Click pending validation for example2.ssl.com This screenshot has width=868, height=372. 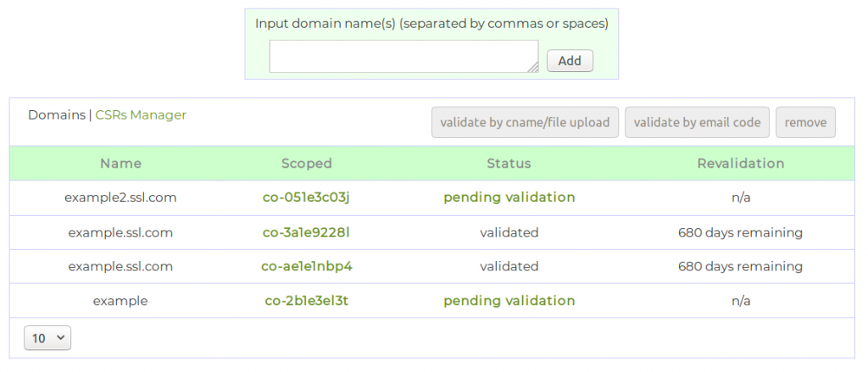click(x=509, y=197)
